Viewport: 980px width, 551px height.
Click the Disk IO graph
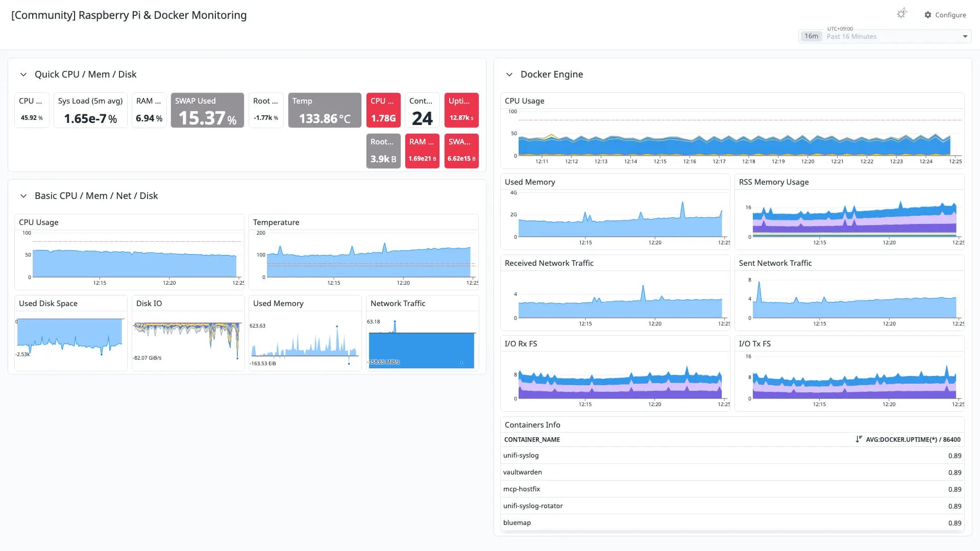click(188, 333)
